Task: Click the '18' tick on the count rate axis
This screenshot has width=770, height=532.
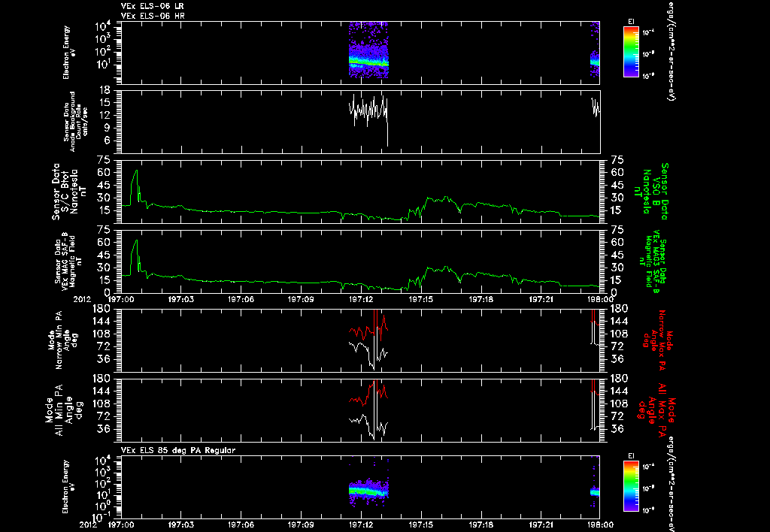Action: [104, 90]
